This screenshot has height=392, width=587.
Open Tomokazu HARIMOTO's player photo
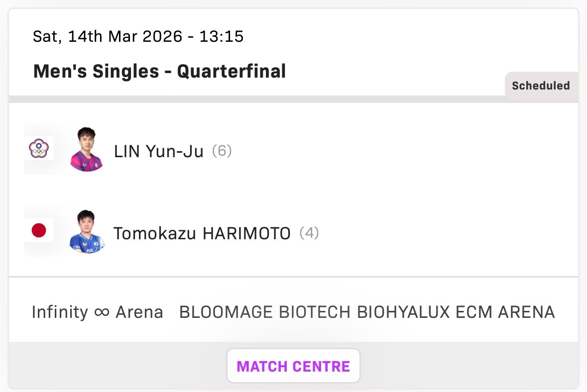86,232
